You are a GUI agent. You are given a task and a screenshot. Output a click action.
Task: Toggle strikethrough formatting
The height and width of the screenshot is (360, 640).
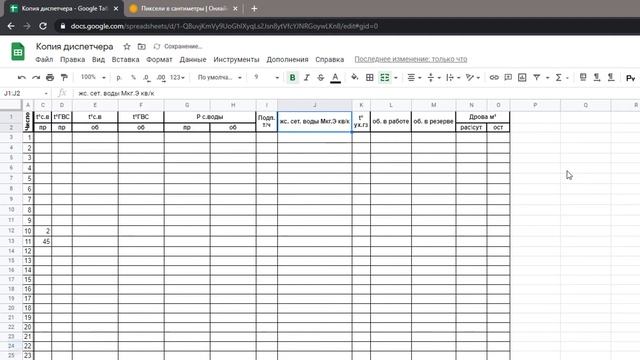[321, 78]
